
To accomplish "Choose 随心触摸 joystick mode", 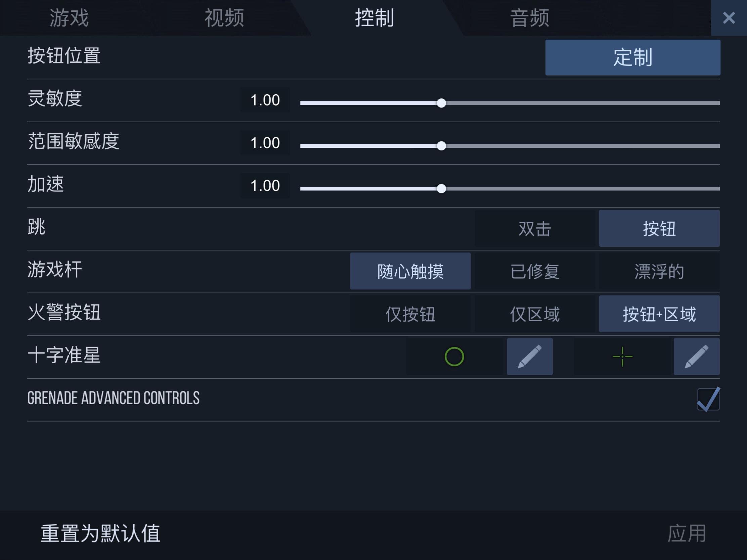I will 410,271.
